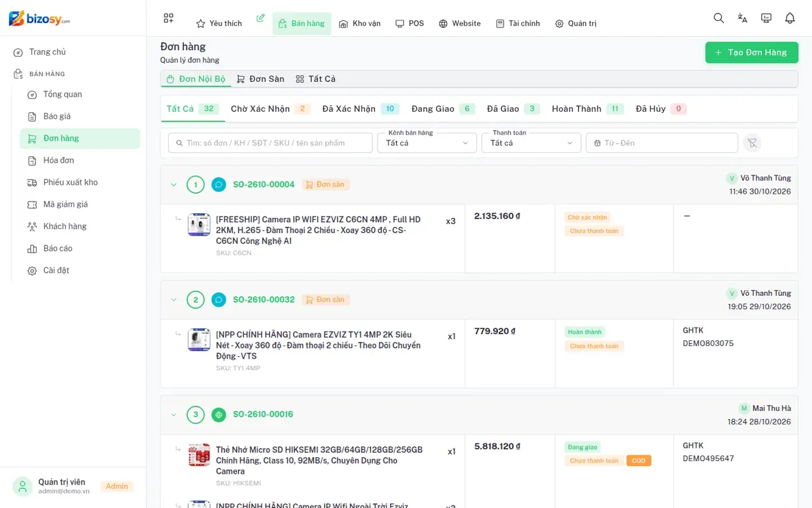Open the HIKSEMI memory card thumbnail

pos(199,455)
